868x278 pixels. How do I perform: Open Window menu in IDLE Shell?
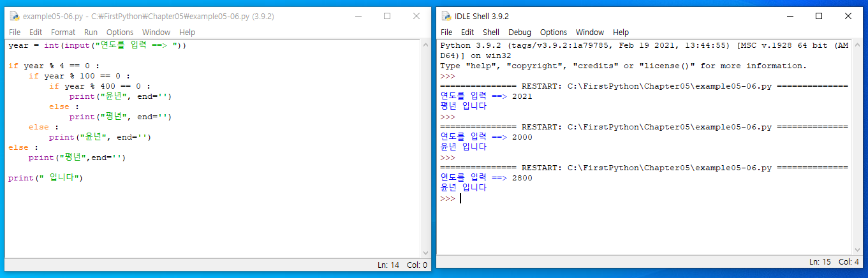point(590,33)
